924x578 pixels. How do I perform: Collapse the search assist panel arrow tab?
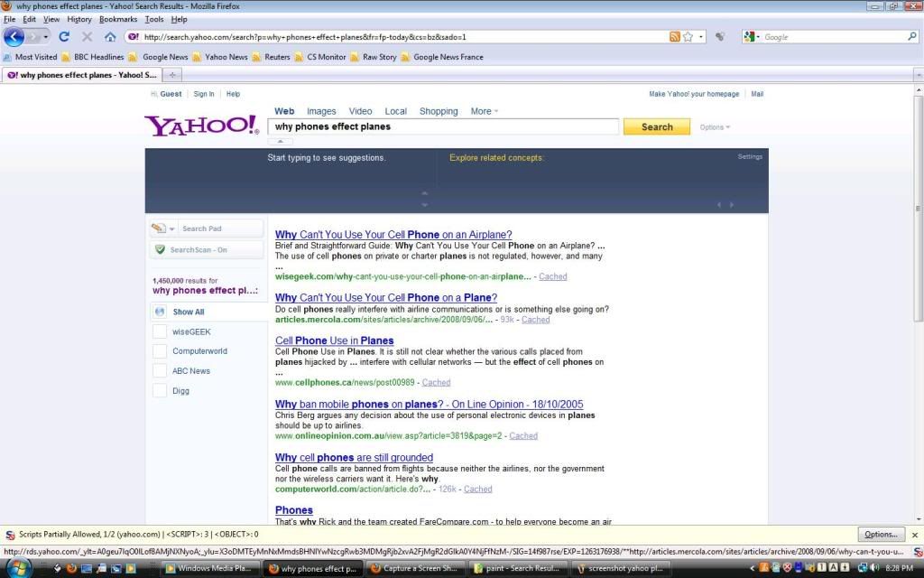click(x=281, y=142)
